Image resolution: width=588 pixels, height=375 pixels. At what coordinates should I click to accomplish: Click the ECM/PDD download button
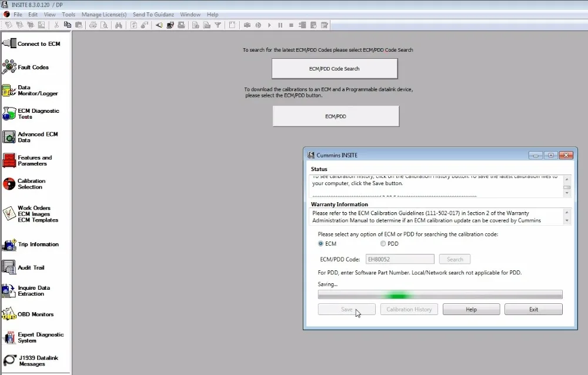pos(336,116)
